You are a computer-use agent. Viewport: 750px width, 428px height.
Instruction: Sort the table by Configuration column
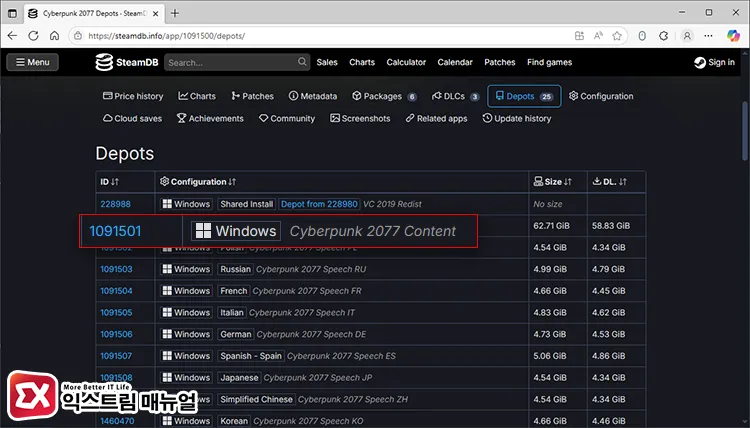tap(198, 182)
